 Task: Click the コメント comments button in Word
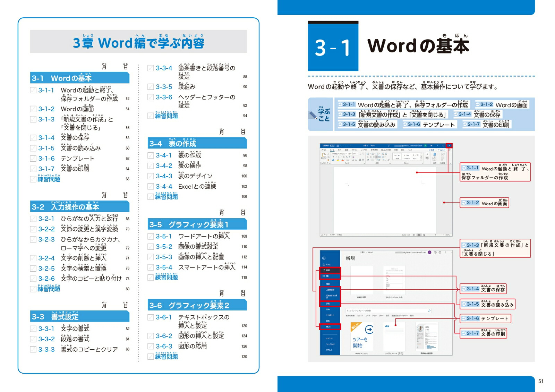[442, 150]
